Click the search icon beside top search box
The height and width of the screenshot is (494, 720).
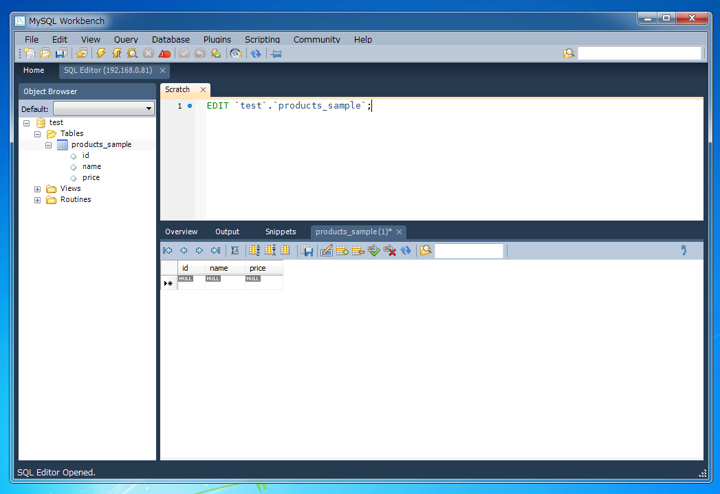[568, 53]
